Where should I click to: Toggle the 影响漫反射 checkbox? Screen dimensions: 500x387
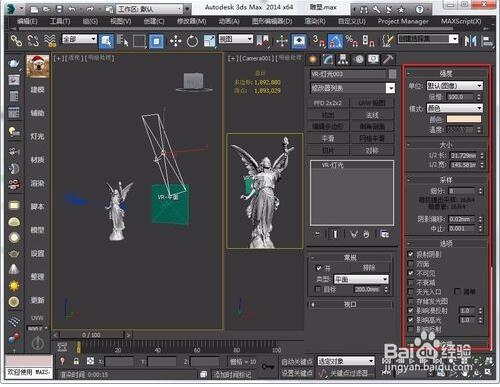tap(411, 310)
